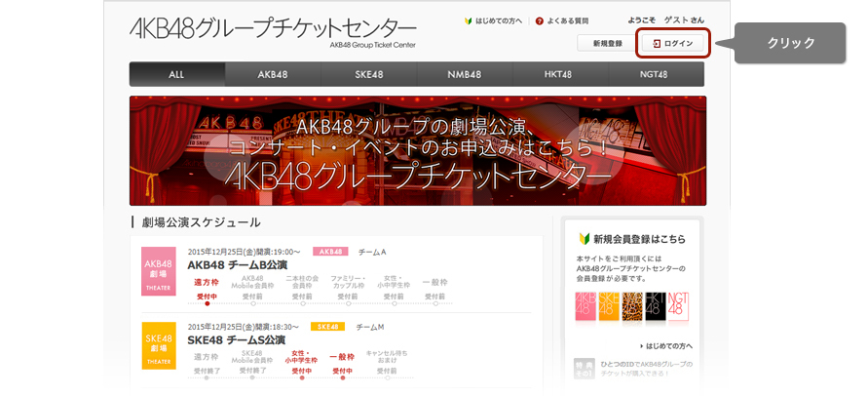
Task: Click the orange SKE48 logo thumbnail in sidebar
Action: (x=609, y=306)
